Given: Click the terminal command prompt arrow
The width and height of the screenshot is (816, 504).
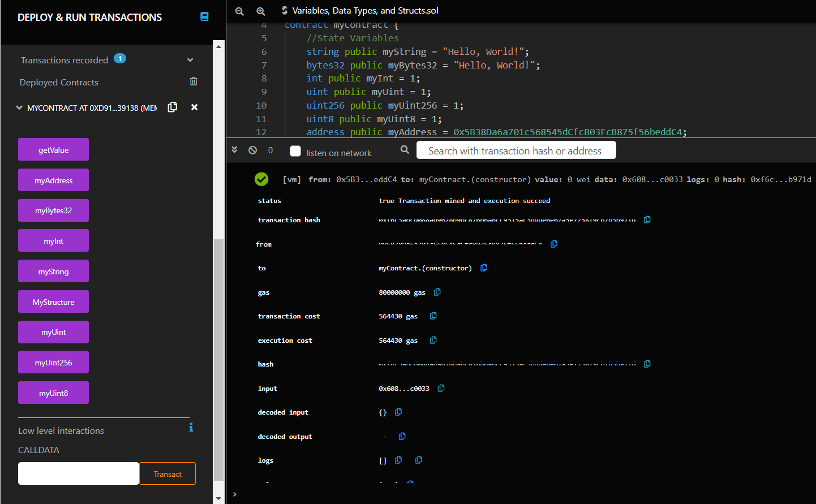Looking at the screenshot, I should pos(235,494).
